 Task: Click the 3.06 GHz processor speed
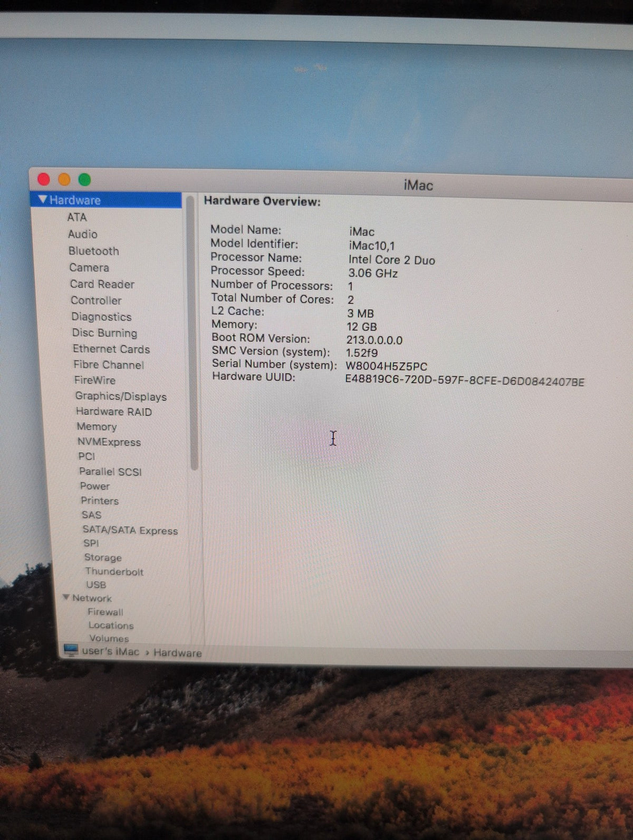point(373,273)
